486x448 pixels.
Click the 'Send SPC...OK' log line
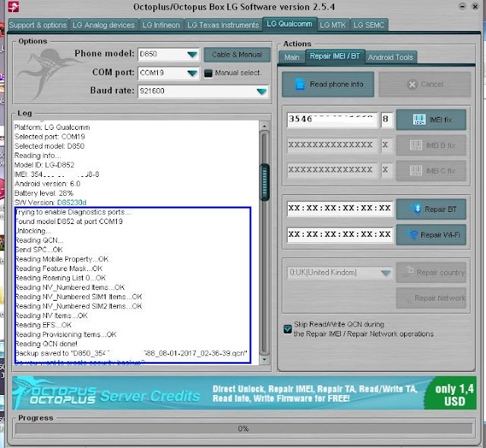(x=39, y=250)
